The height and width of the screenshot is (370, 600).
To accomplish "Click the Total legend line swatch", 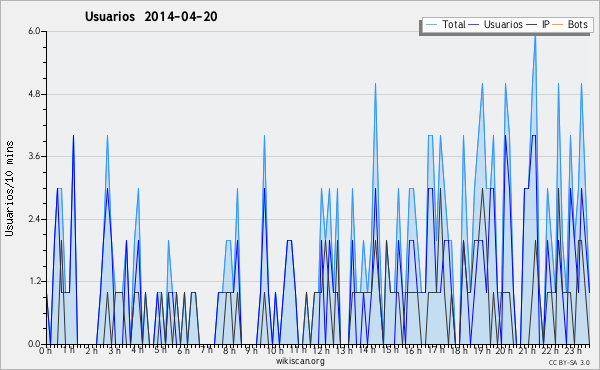I will pos(431,24).
